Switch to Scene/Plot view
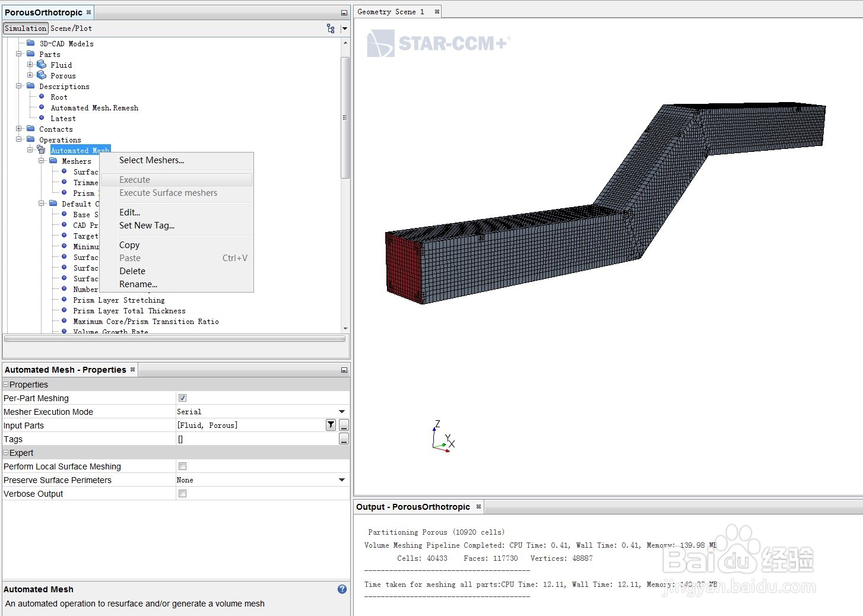This screenshot has height=616, width=863. (x=71, y=28)
